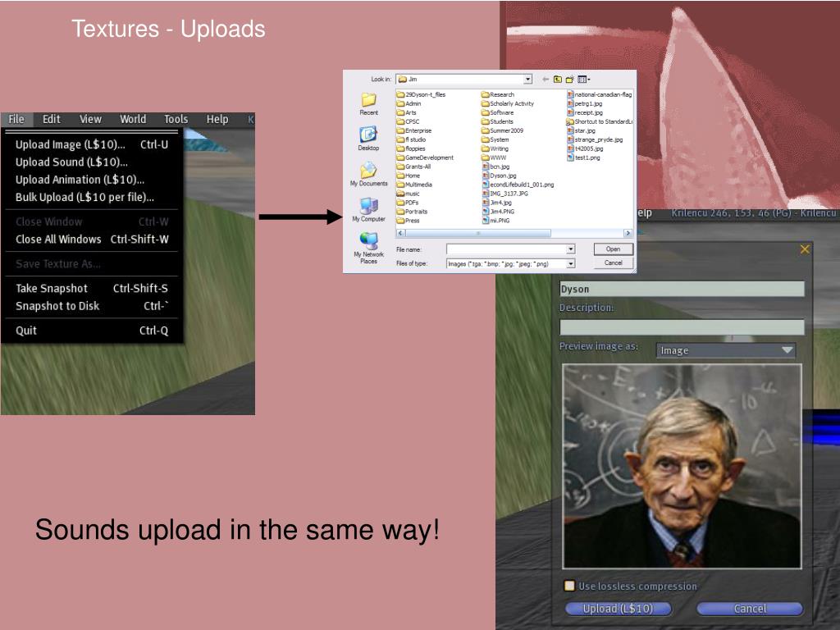
Task: Create a new folder in dialog
Action: [569, 80]
